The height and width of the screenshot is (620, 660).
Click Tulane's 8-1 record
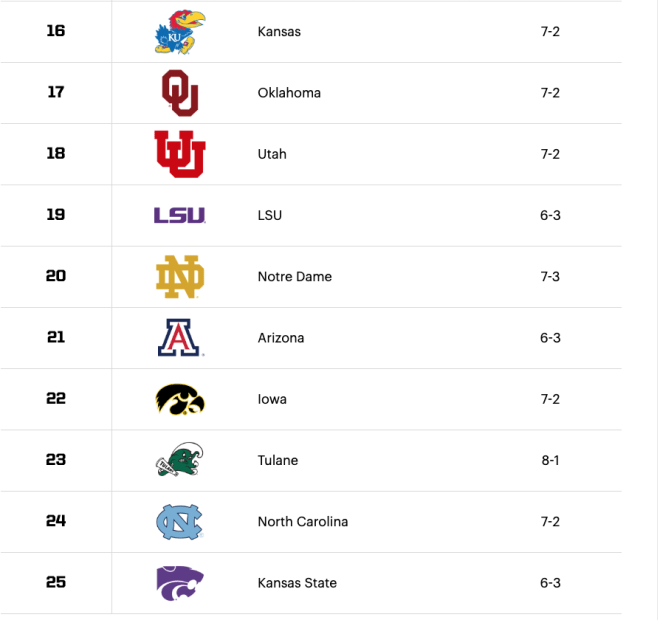(x=550, y=460)
